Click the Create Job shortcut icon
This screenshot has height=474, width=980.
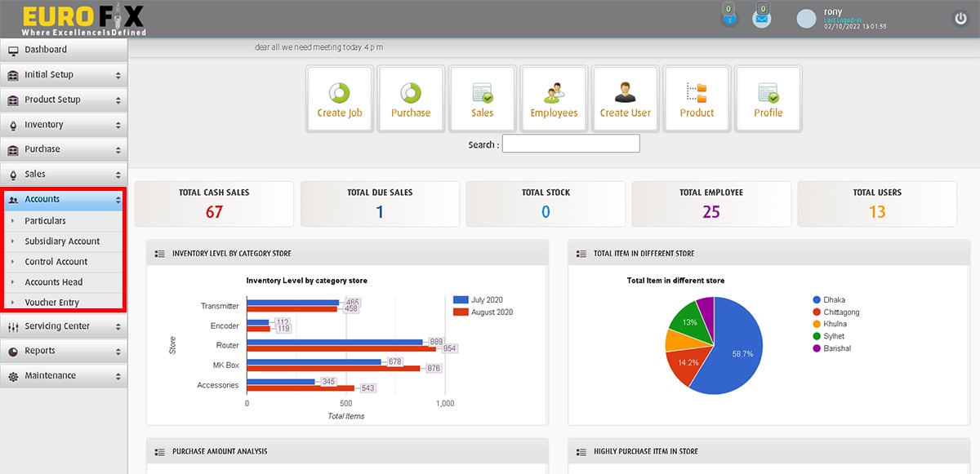pos(339,99)
